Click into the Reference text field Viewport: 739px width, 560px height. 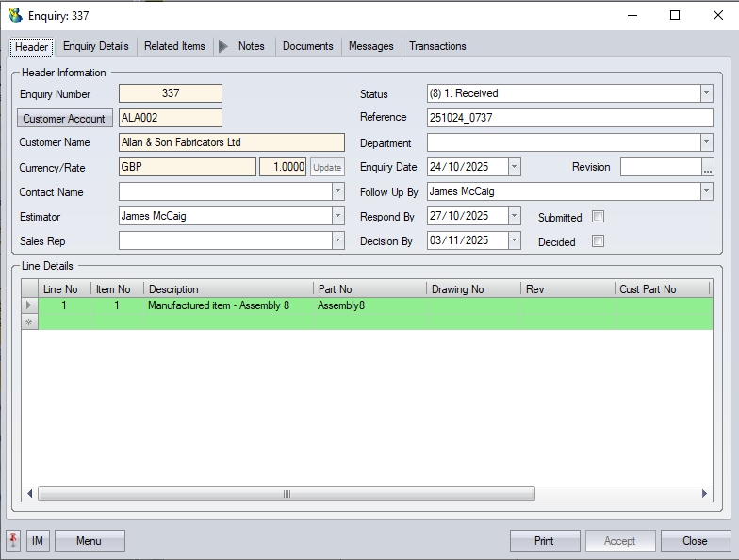click(x=569, y=118)
